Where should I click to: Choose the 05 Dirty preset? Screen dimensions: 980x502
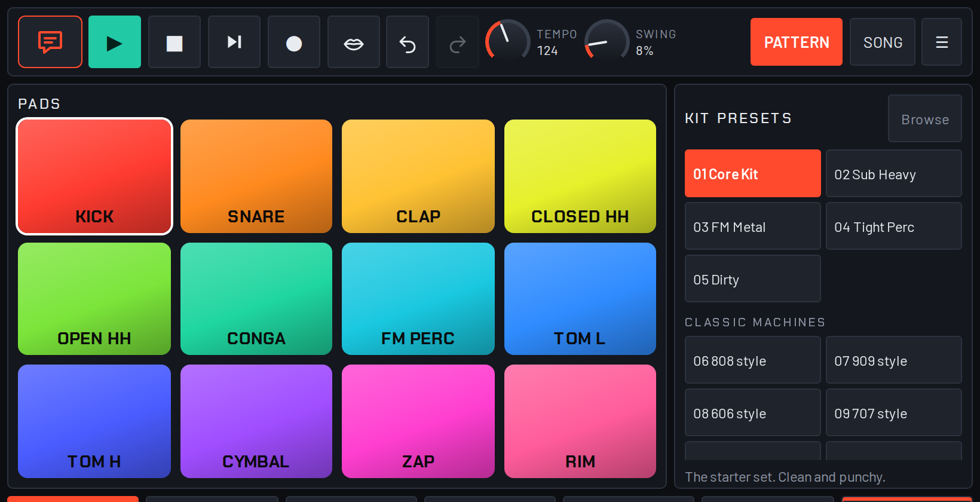pyautogui.click(x=753, y=278)
